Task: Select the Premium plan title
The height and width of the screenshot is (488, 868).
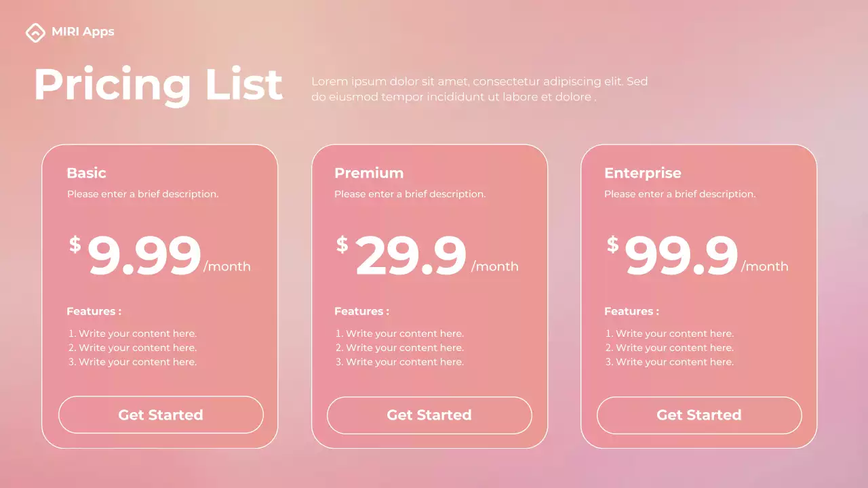Action: (x=369, y=173)
